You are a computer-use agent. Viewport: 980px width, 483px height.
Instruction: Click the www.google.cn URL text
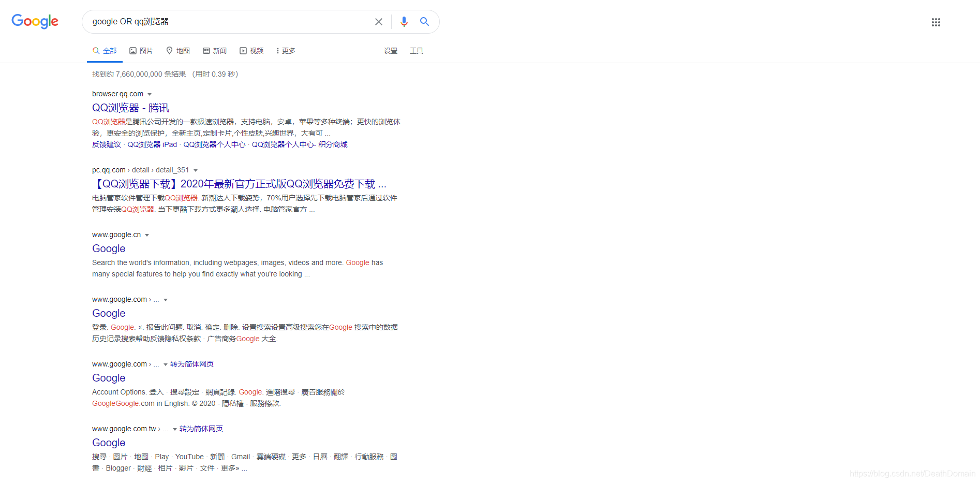tap(116, 235)
